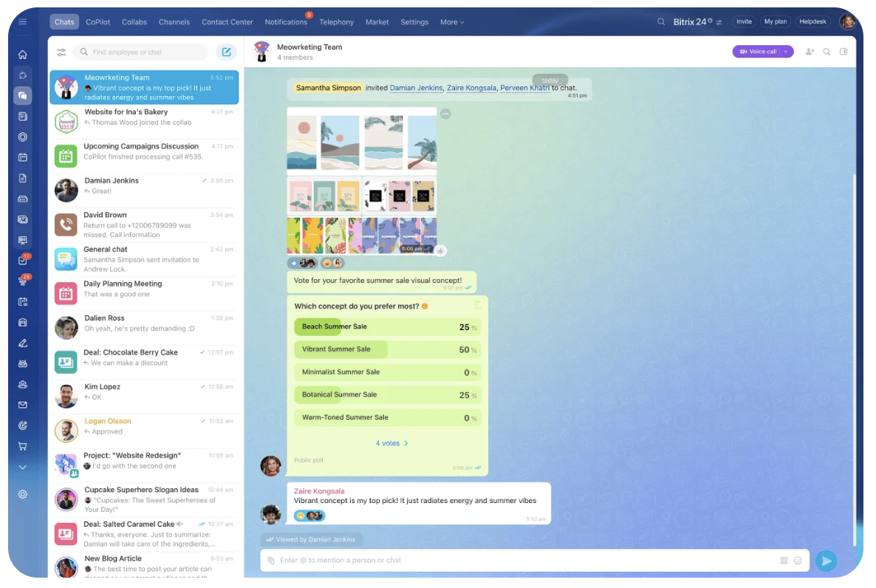Open the mail icon in left sidebar
Screen dimensions: 876x588
click(23, 405)
